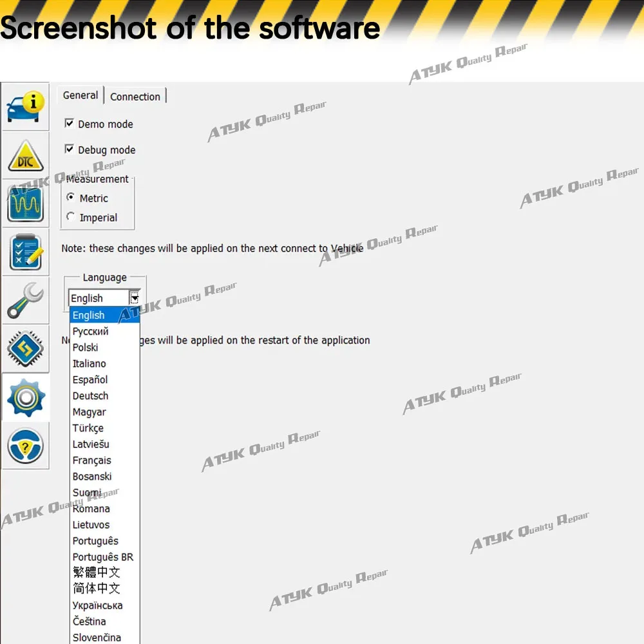Pick Suomi language option
Image resolution: width=644 pixels, height=644 pixels.
click(x=105, y=493)
